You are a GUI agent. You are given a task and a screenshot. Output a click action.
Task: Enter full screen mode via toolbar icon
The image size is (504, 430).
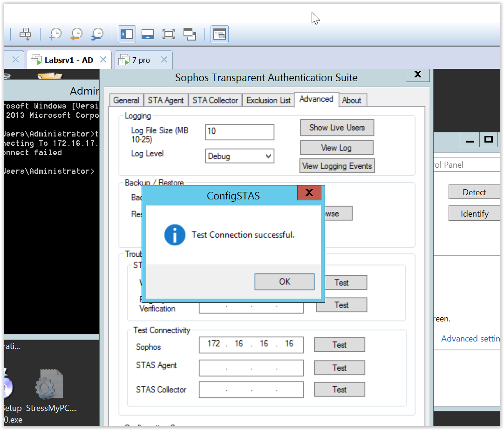[169, 34]
